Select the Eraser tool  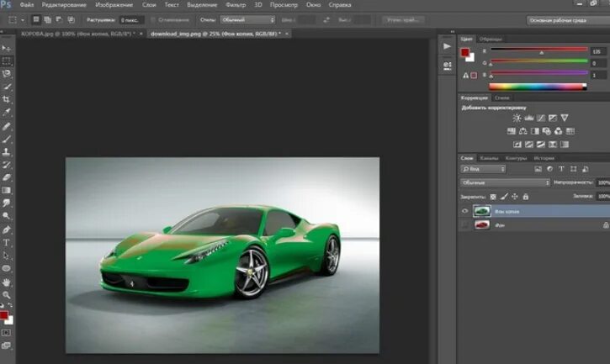tap(6, 177)
